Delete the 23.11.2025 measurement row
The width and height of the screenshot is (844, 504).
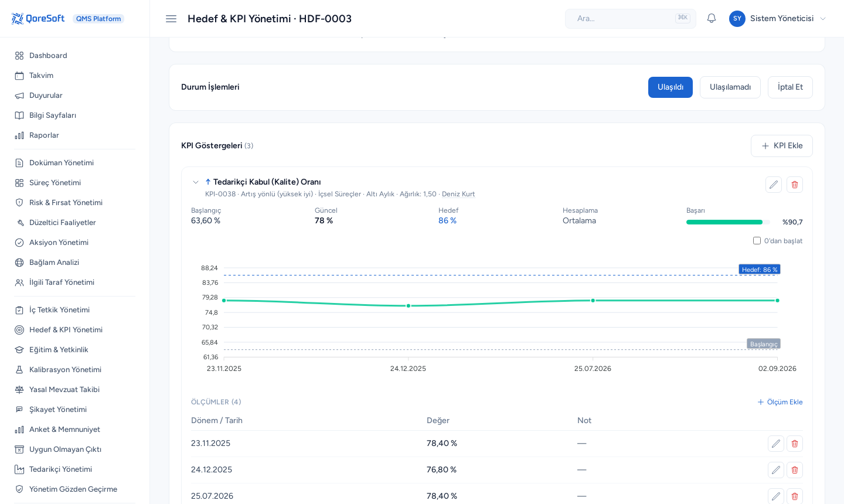coord(795,444)
